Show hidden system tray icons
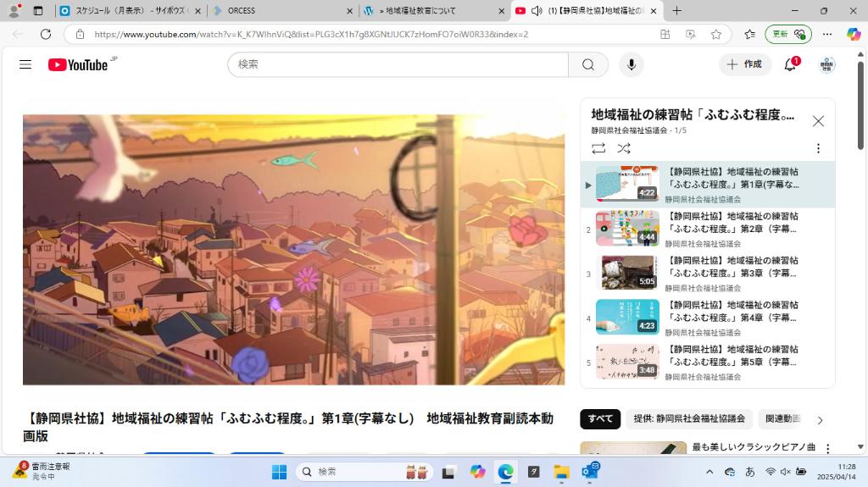 pyautogui.click(x=709, y=472)
